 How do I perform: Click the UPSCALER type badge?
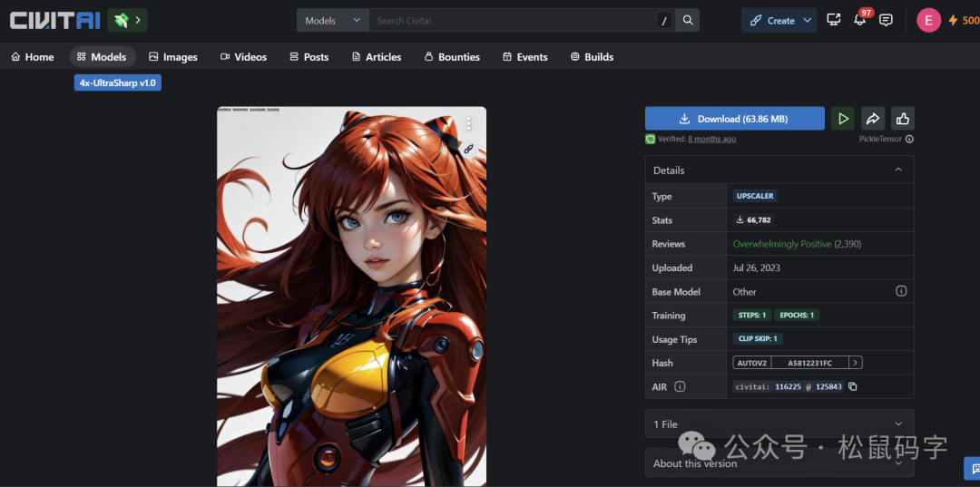point(755,196)
